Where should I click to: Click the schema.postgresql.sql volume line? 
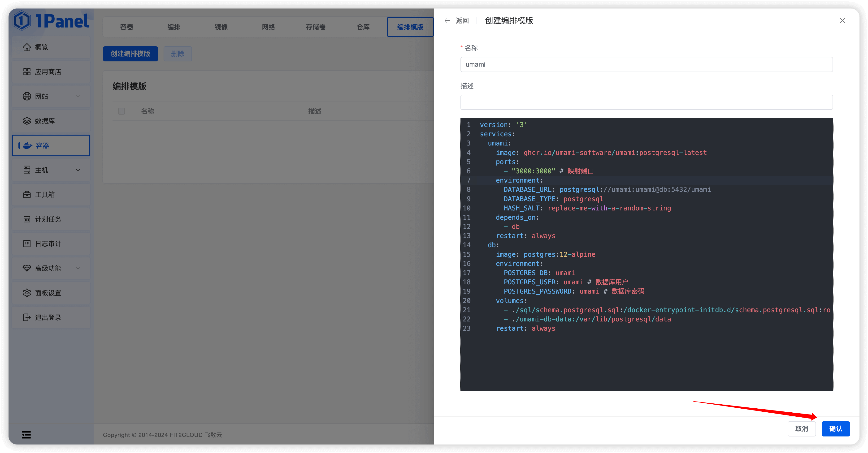(667, 310)
